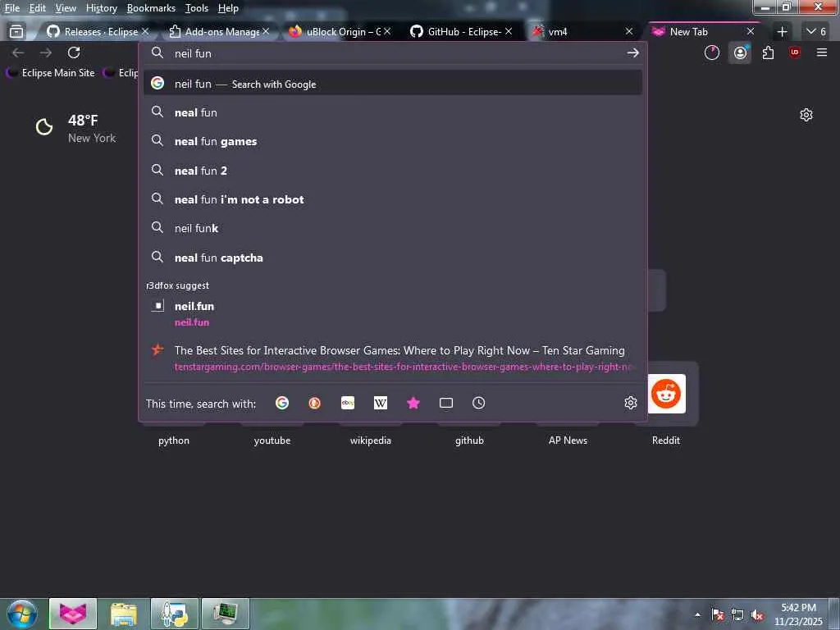Viewport: 840px width, 630px height.
Task: Open File Explorer from taskbar
Action: click(x=124, y=614)
